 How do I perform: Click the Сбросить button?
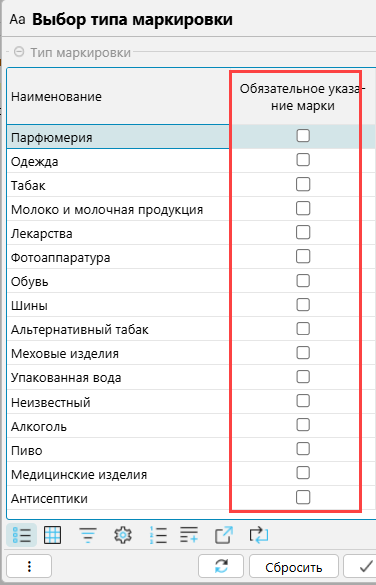294,567
